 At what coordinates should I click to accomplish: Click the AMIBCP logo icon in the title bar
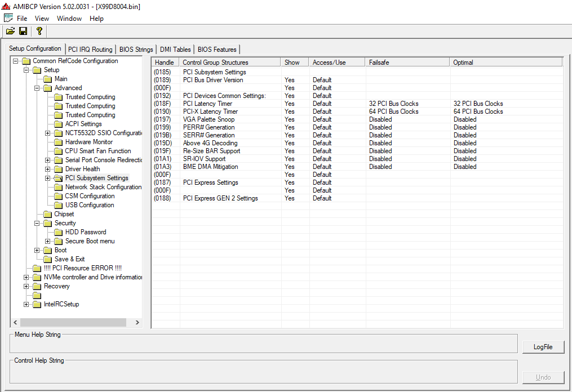click(6, 6)
